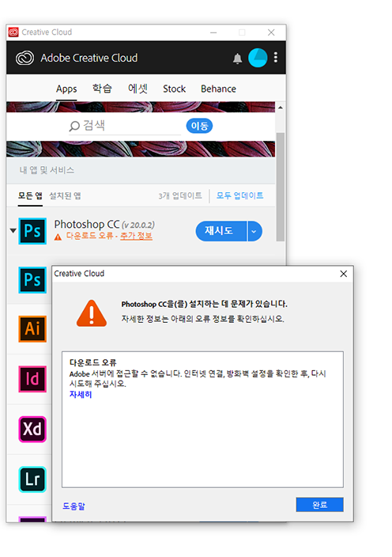This screenshot has height=557, width=392.
Task: Click the second Photoshop icon in the list
Action: coord(32,280)
